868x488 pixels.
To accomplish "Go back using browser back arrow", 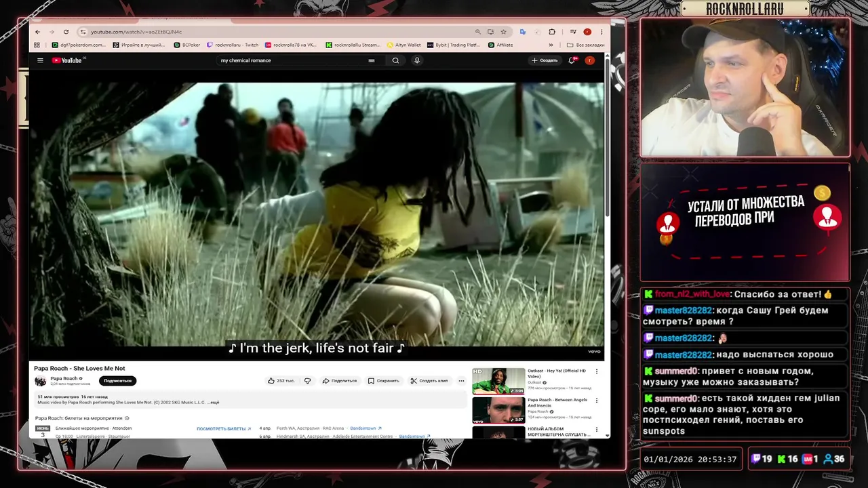I will point(37,32).
